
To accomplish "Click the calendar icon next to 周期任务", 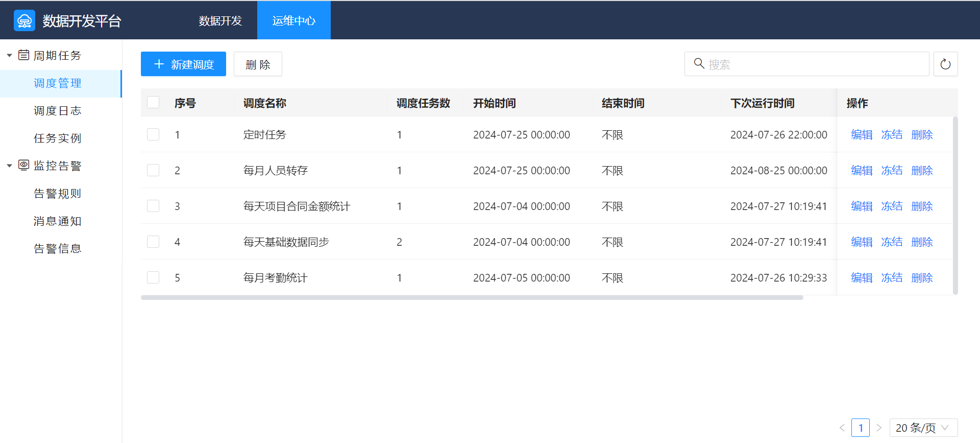I will coord(23,55).
